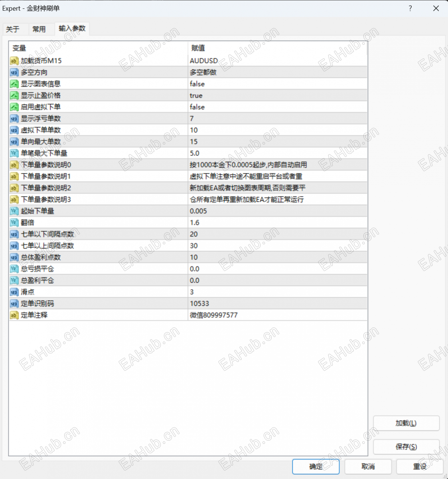Viewport: 448px width, 479px height.
Task: Click the string icon beside 下单量参数说明0
Action: pyautogui.click(x=14, y=165)
